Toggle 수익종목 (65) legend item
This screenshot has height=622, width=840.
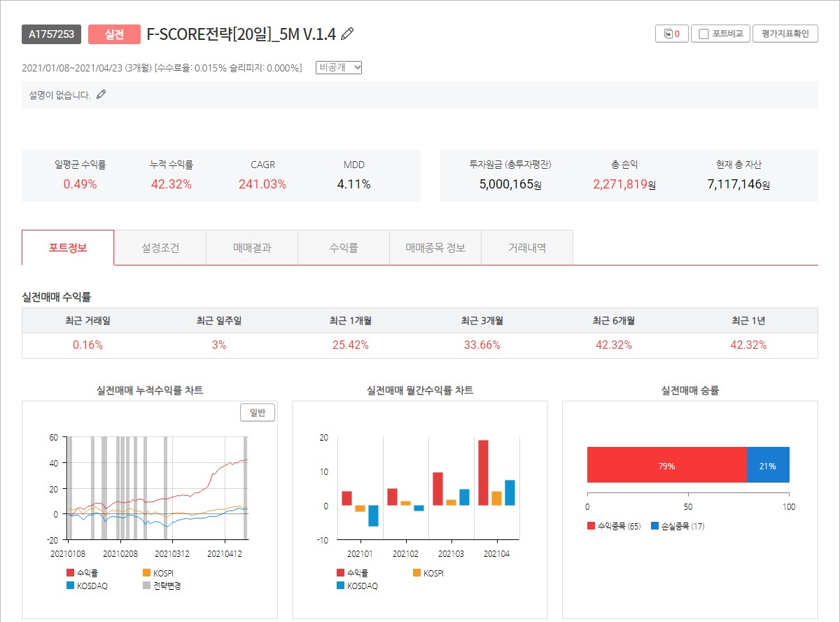(614, 525)
